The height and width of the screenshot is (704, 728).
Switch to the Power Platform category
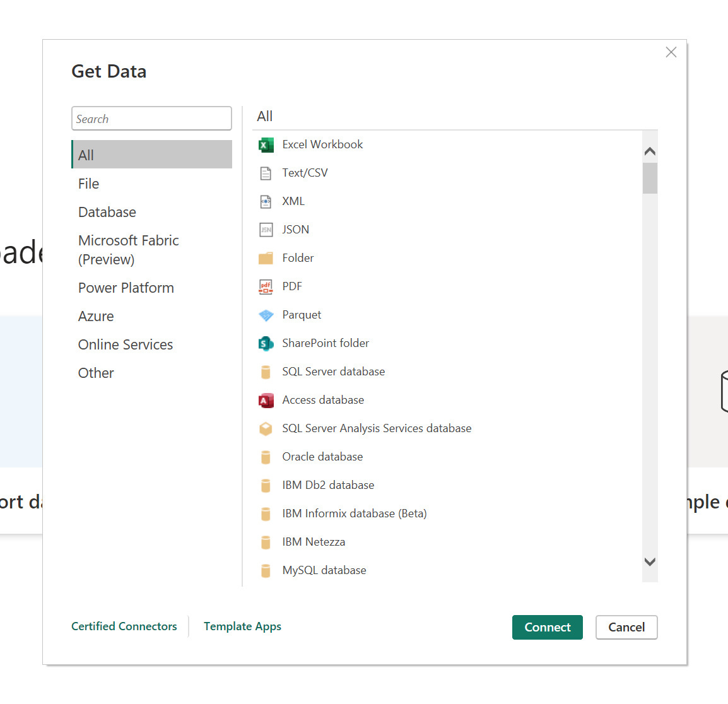point(152,288)
